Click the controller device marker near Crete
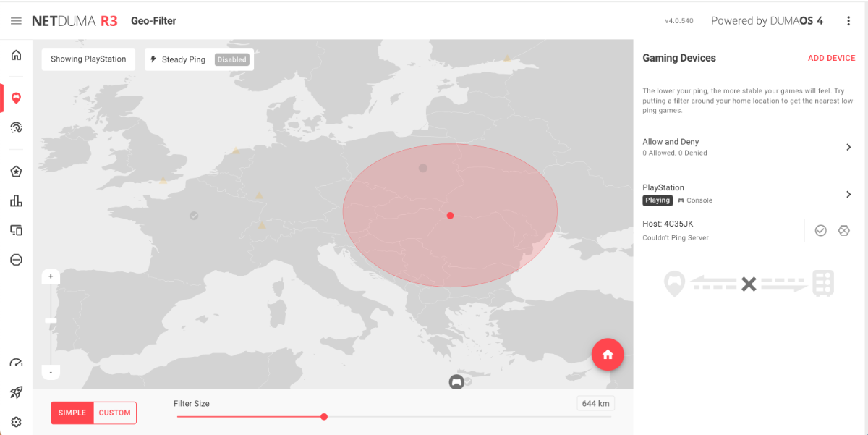 (x=456, y=381)
